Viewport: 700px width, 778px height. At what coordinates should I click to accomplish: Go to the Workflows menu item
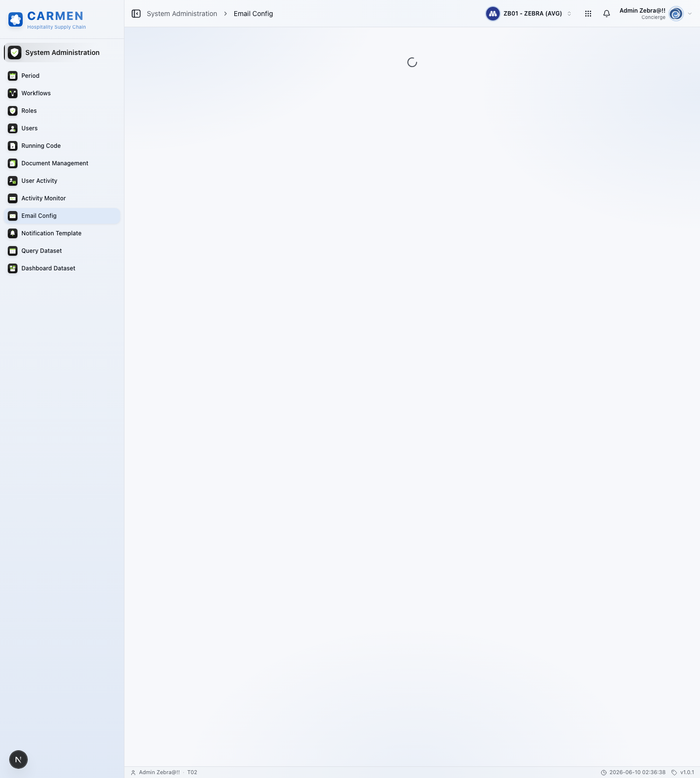pos(62,93)
